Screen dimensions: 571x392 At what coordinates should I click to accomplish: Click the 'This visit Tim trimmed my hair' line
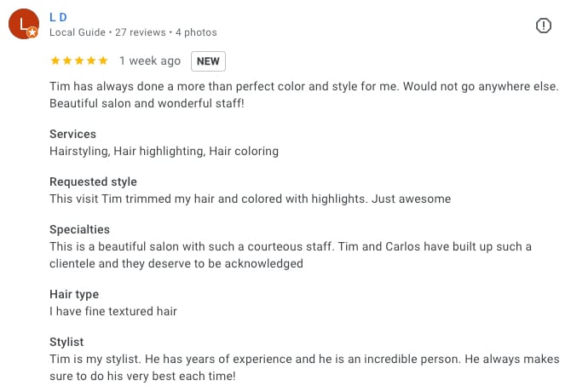click(250, 199)
